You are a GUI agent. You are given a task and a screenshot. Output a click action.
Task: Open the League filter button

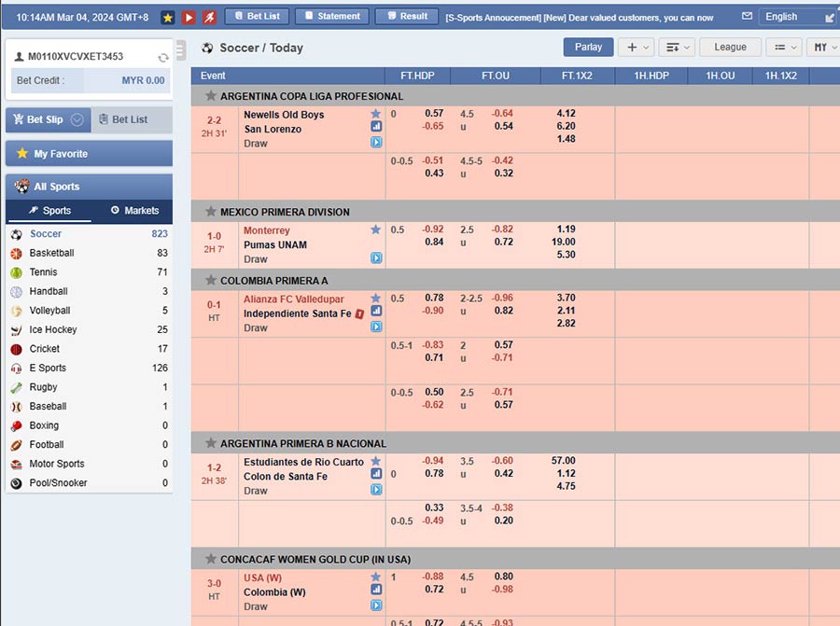coord(730,47)
